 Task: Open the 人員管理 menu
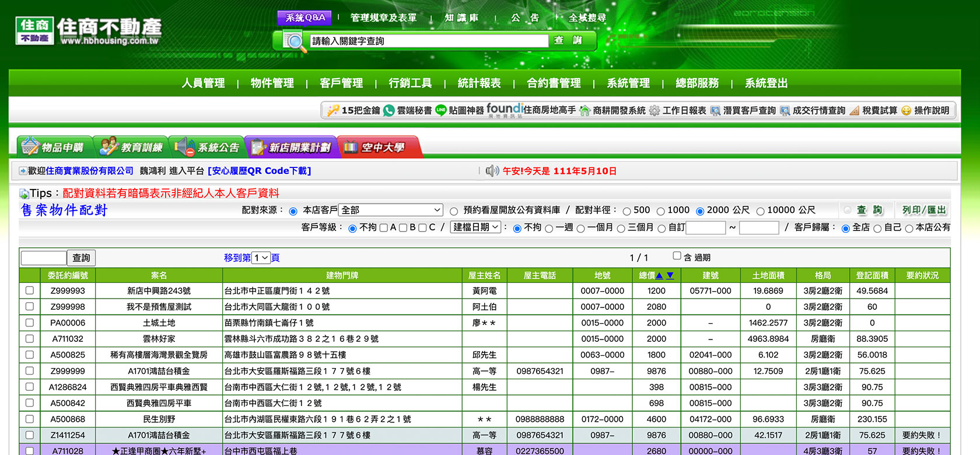click(203, 83)
